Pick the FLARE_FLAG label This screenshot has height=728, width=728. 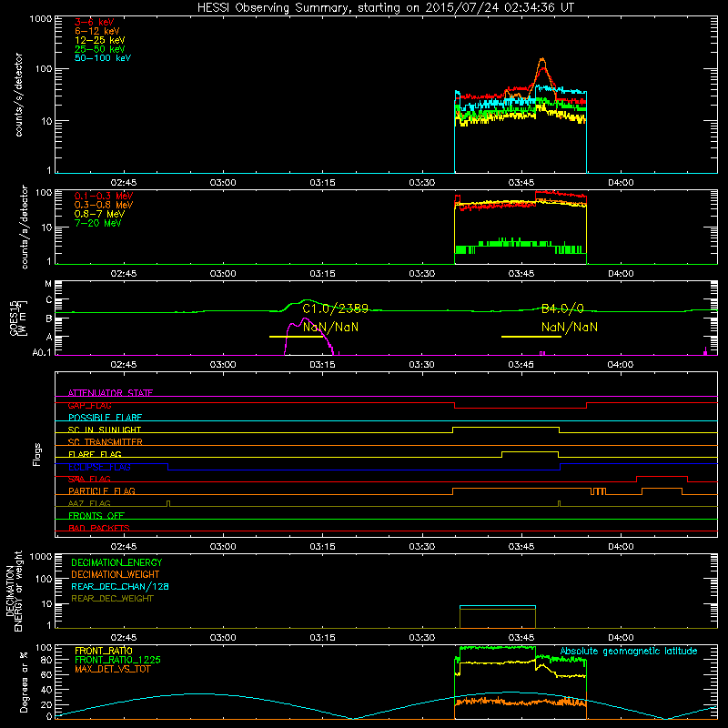pos(95,454)
